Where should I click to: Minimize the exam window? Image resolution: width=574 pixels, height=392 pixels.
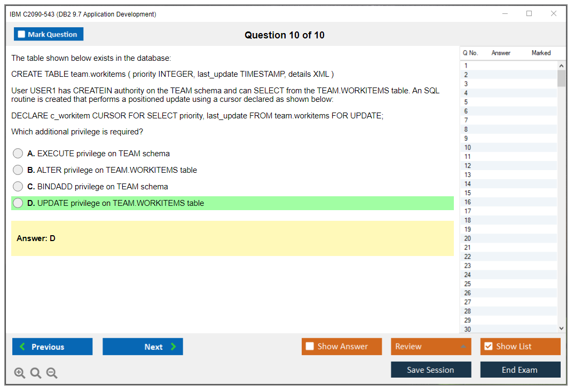505,14
